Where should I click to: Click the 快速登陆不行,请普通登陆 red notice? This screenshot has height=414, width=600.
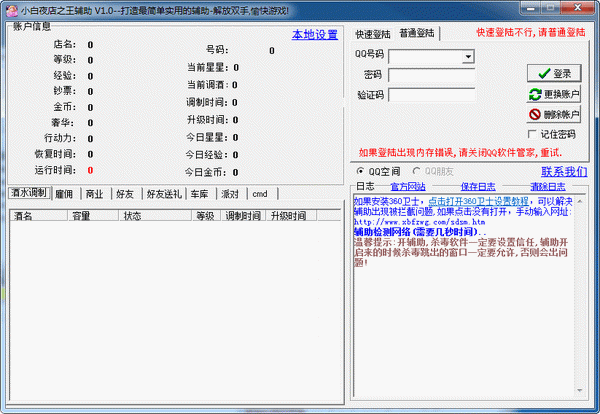[530, 33]
